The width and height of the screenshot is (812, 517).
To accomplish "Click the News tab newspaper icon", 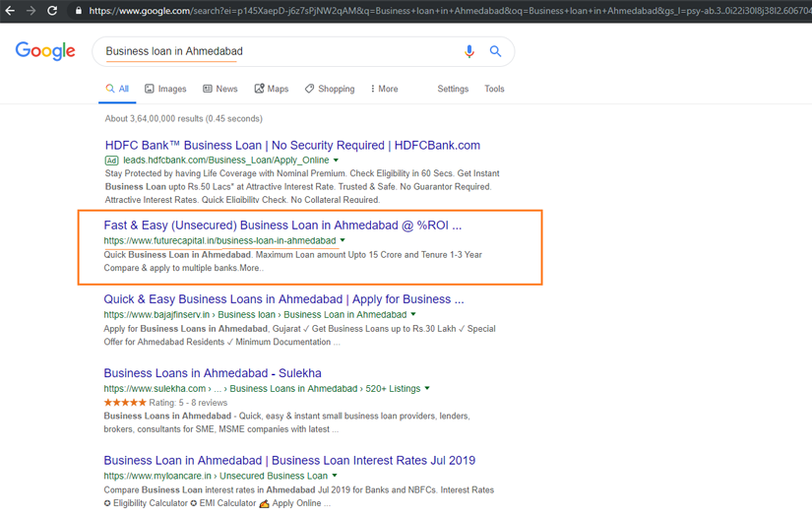I will coord(208,89).
